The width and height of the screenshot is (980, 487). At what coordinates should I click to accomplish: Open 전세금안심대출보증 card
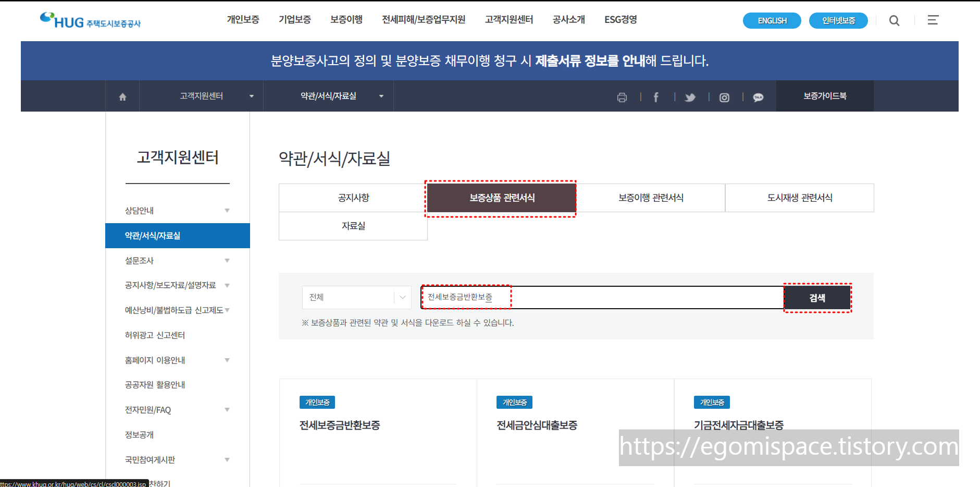pos(537,425)
